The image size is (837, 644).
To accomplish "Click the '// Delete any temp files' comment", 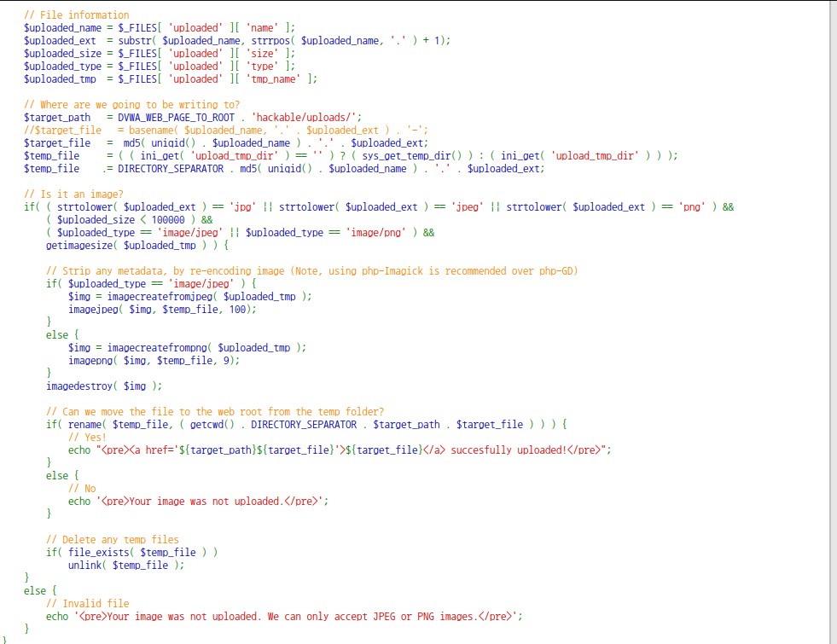I will pyautogui.click(x=113, y=540).
